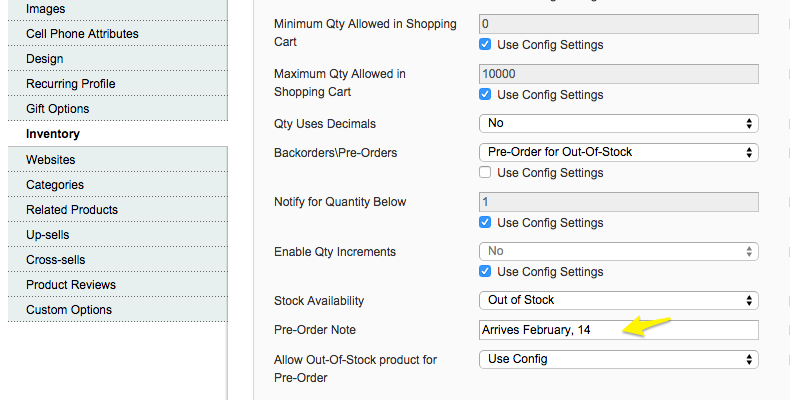
Task: Open the Stock Availability dropdown
Action: click(619, 300)
